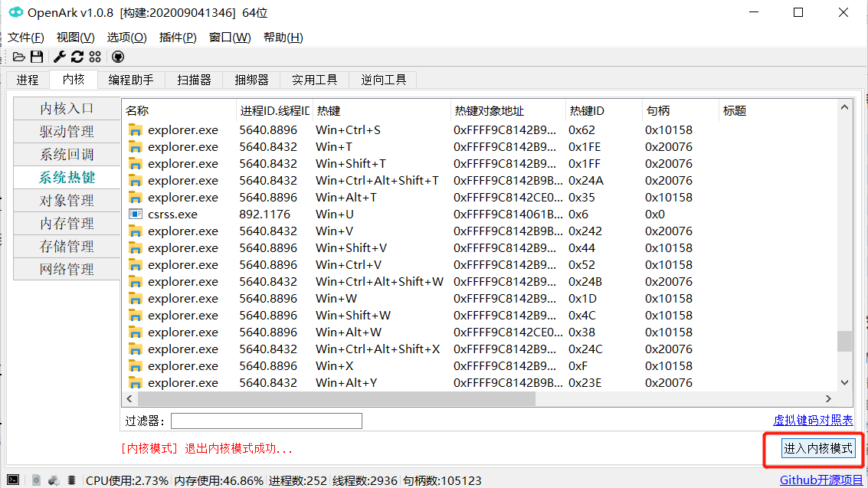Sort by the 句柄 column header
The width and height of the screenshot is (868, 488).
(680, 110)
